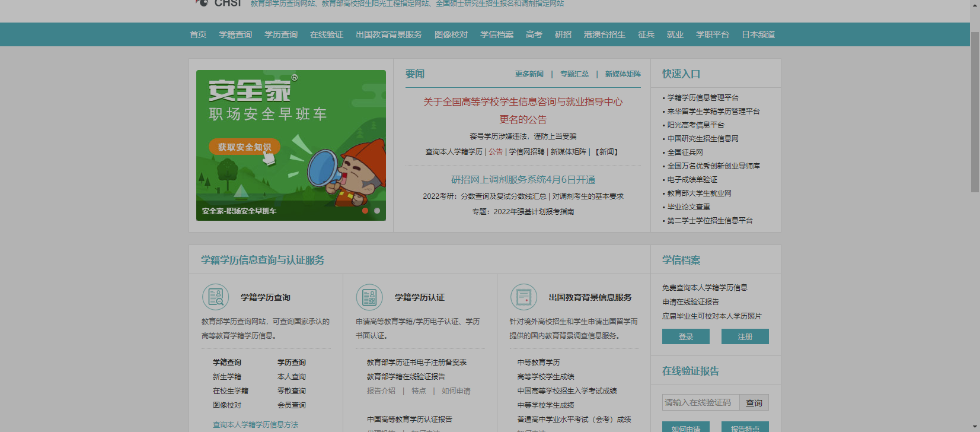The image size is (980, 432).
Task: Open the 本人查询 link
Action: tap(292, 377)
